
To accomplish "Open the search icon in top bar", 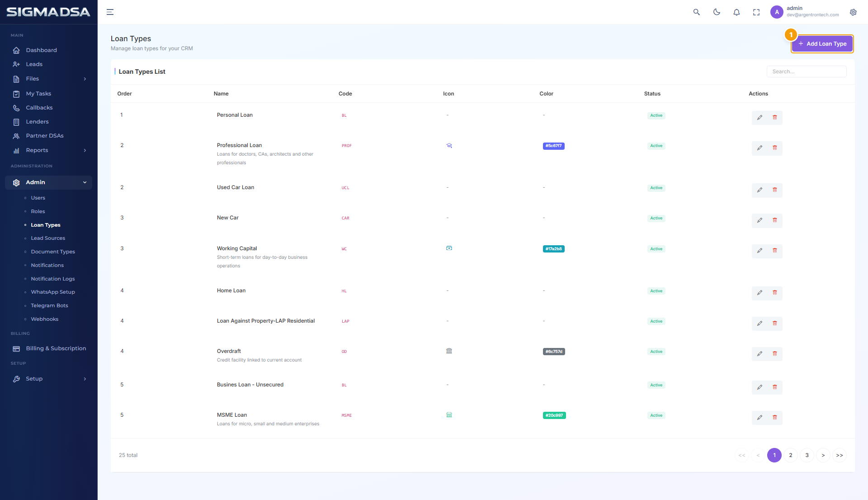I will tap(696, 12).
